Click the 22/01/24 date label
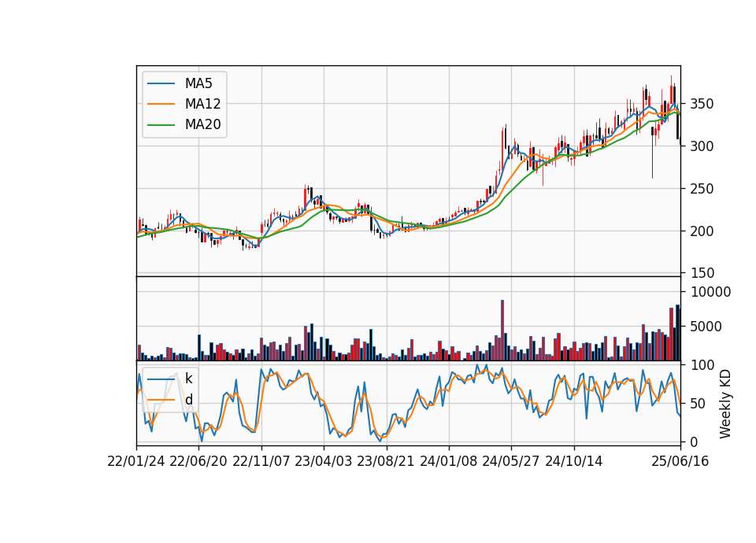Screen dimensions: 756x543 [136, 462]
